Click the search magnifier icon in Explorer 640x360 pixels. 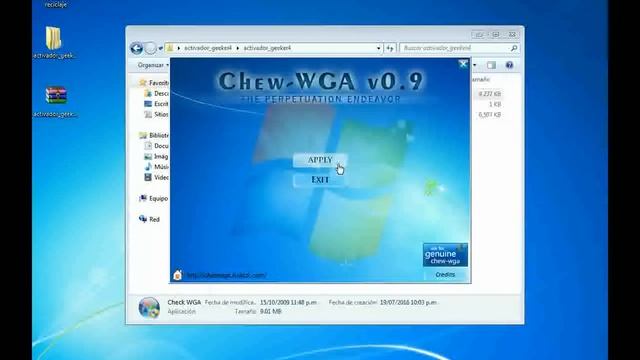pyautogui.click(x=514, y=48)
